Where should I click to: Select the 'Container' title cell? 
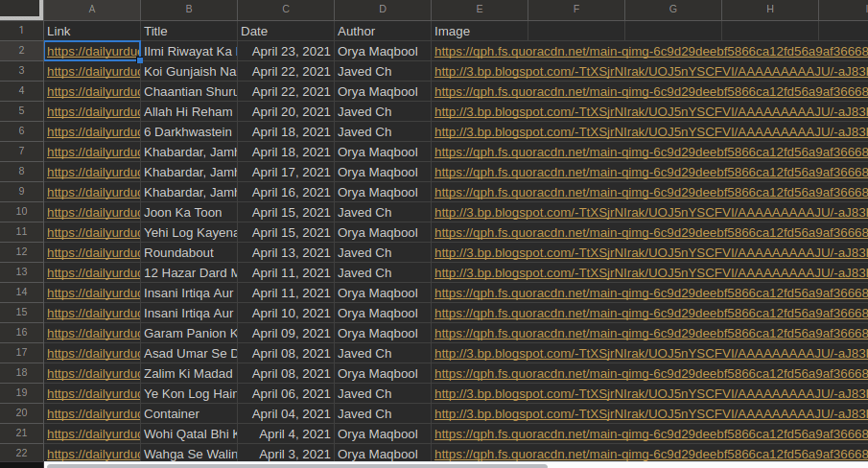tap(189, 414)
